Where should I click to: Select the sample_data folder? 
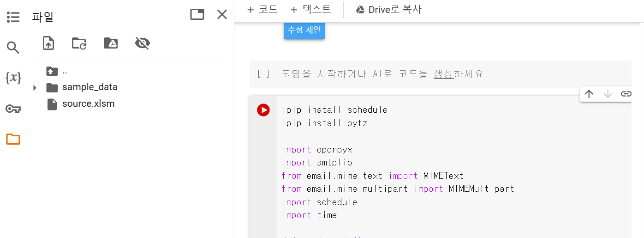(89, 87)
